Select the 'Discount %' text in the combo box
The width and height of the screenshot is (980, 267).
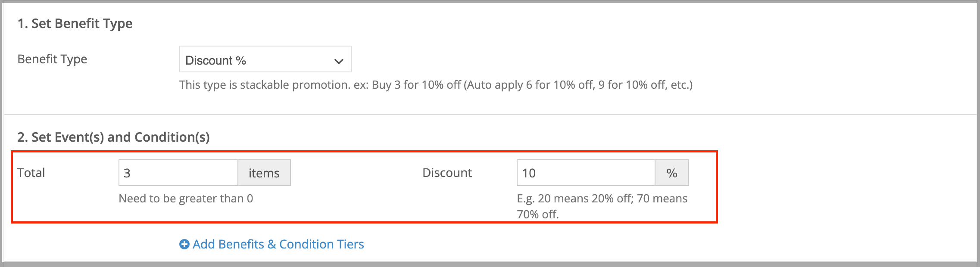coord(215,60)
